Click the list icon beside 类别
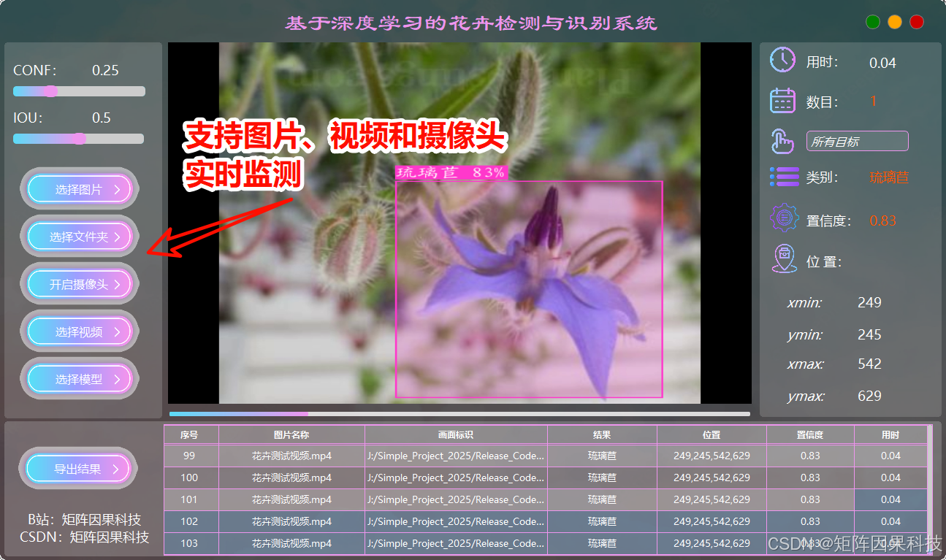 click(x=783, y=177)
